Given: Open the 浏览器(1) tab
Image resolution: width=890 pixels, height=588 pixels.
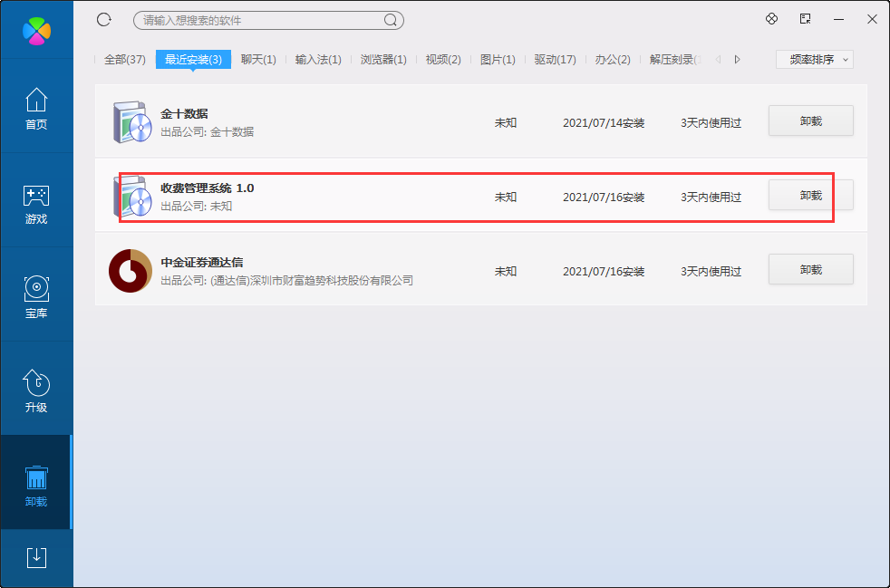Looking at the screenshot, I should tap(383, 60).
